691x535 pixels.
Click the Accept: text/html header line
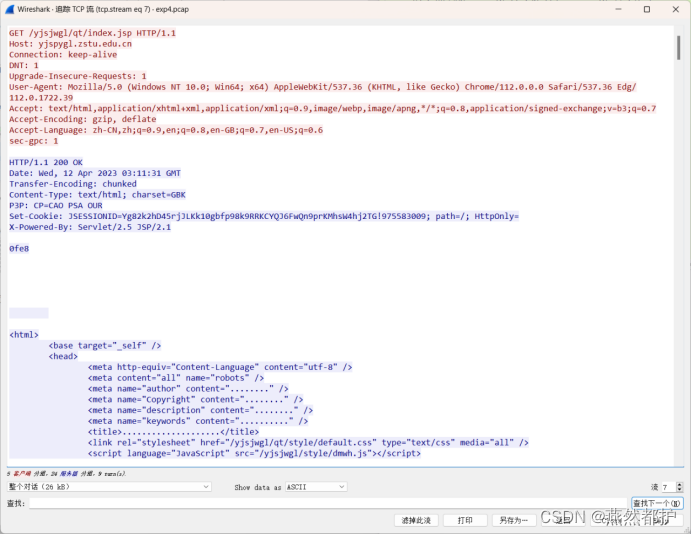pos(333,108)
